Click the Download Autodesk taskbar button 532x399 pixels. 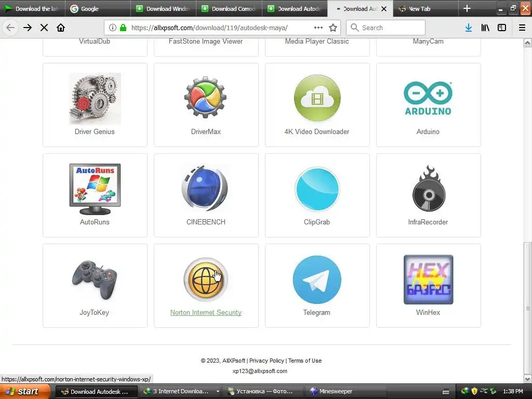pos(96,392)
